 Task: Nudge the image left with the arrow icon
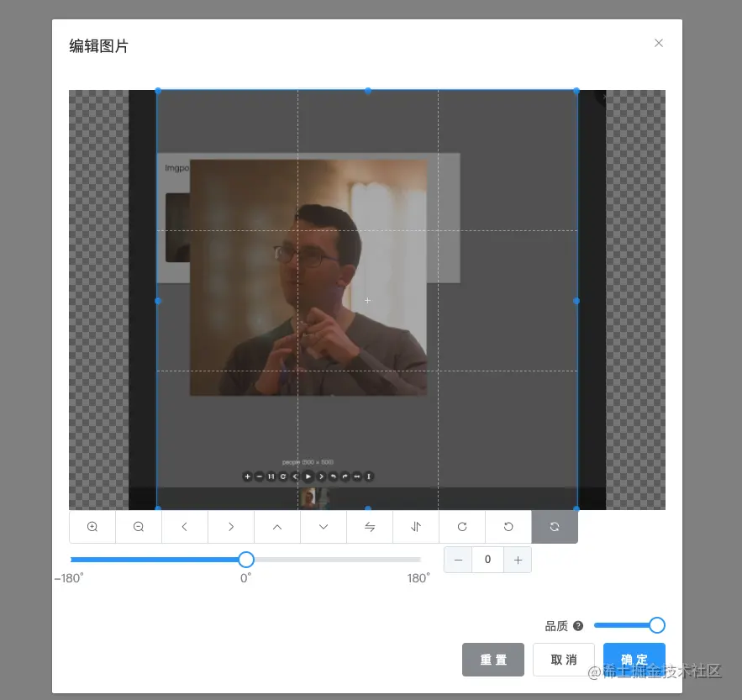click(184, 527)
